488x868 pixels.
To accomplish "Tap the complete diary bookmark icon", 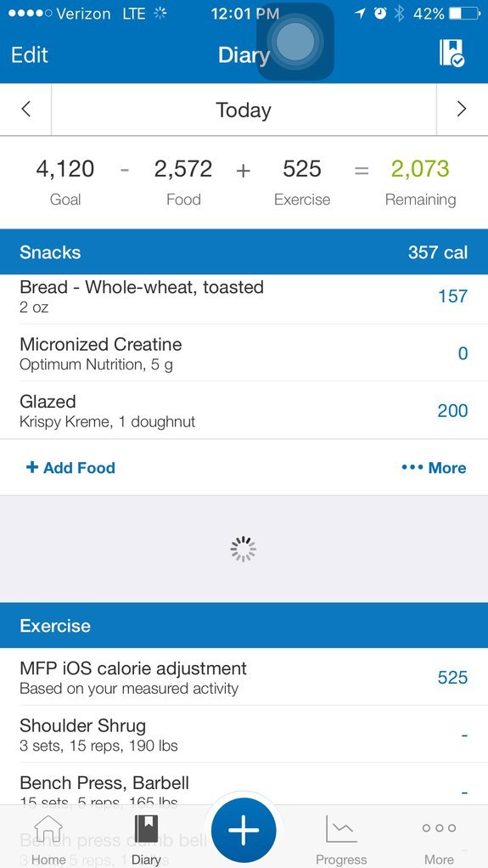I will point(452,54).
